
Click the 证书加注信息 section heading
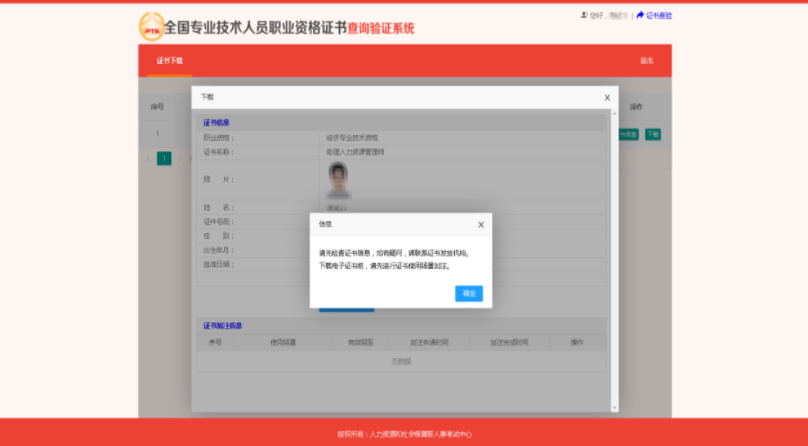click(223, 325)
